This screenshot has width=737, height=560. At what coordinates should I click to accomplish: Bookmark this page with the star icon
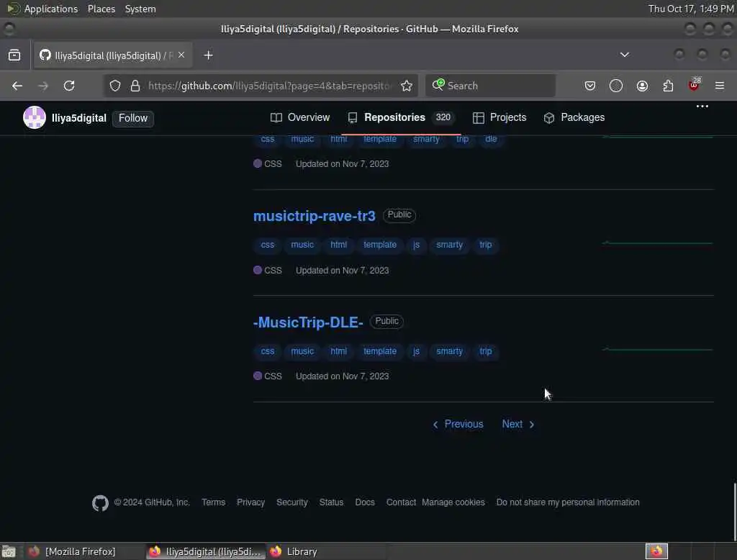point(407,86)
